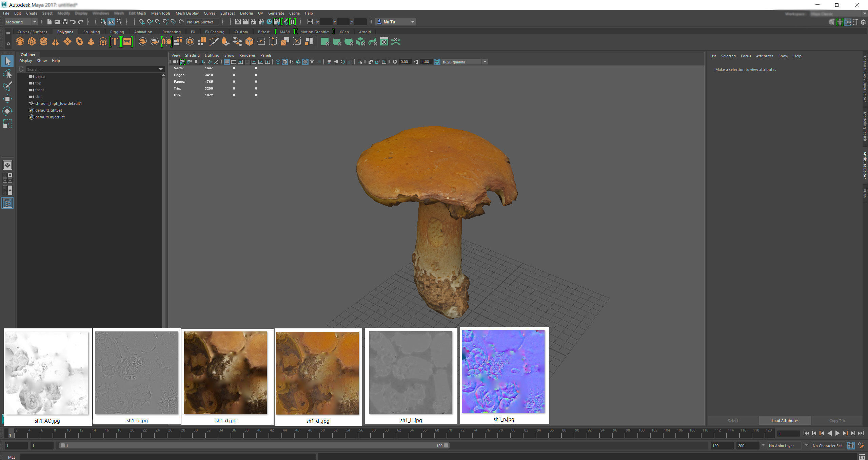868x460 pixels.
Task: Open the Mesh Tools menu
Action: pyautogui.click(x=161, y=13)
